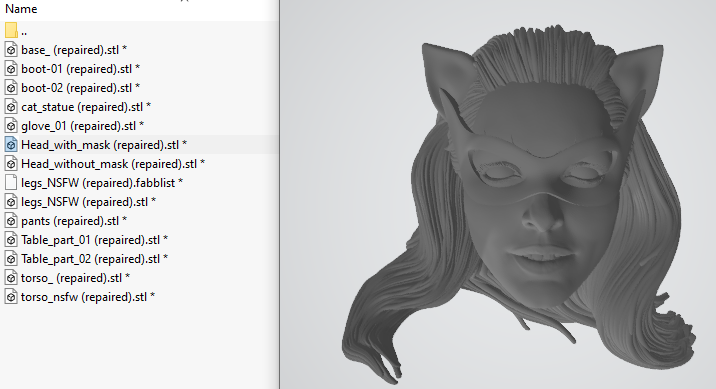Click the icon beside pants (repaired).stl

click(x=11, y=221)
